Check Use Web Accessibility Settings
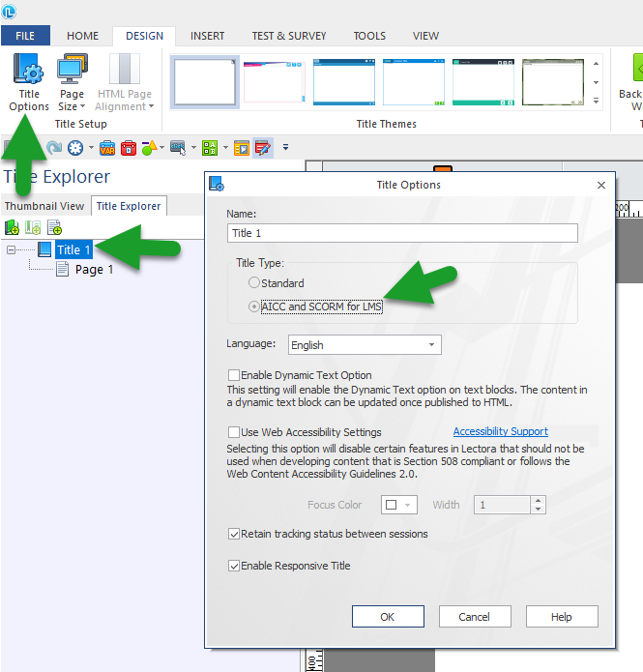The image size is (643, 672). 234,432
